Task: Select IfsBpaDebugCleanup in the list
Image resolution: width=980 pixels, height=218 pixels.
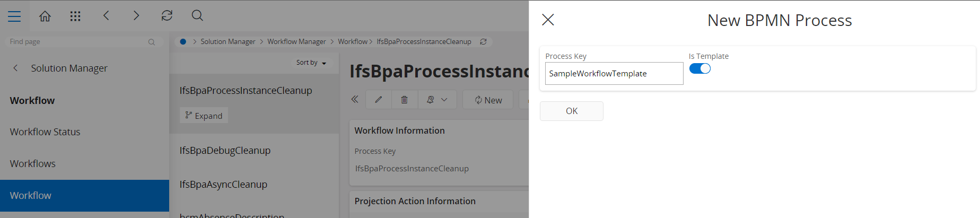Action: (x=225, y=151)
